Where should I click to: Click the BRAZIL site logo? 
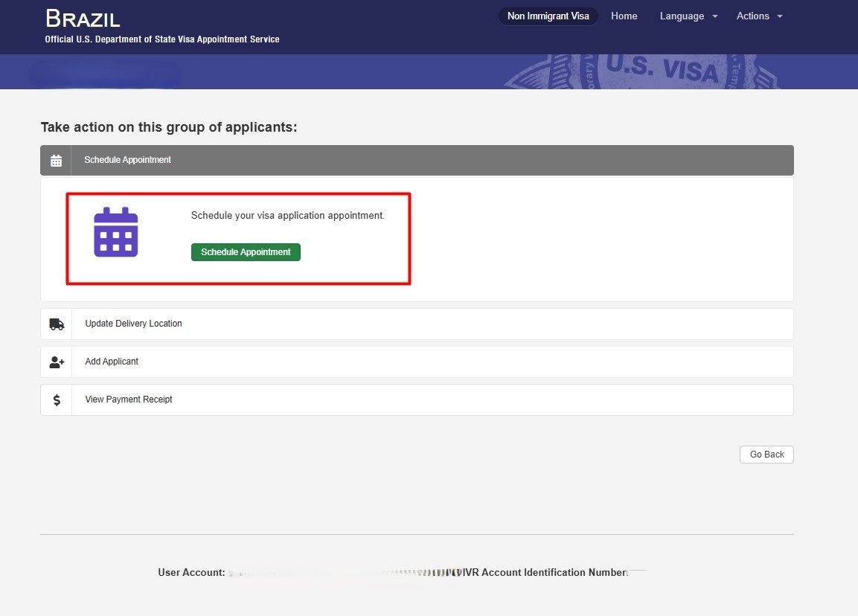point(83,19)
